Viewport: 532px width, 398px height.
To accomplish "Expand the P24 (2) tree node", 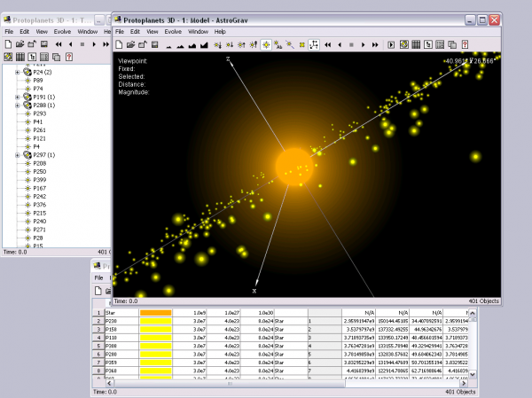I will 18,72.
